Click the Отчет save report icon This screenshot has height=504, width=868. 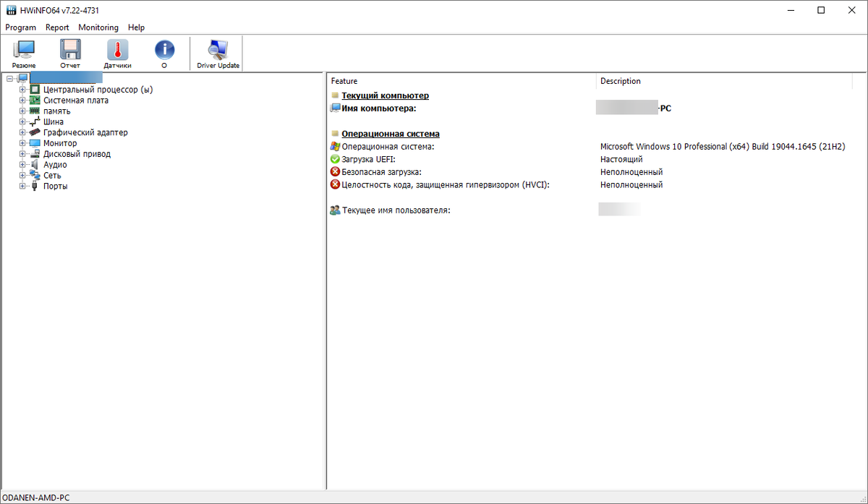[x=70, y=54]
